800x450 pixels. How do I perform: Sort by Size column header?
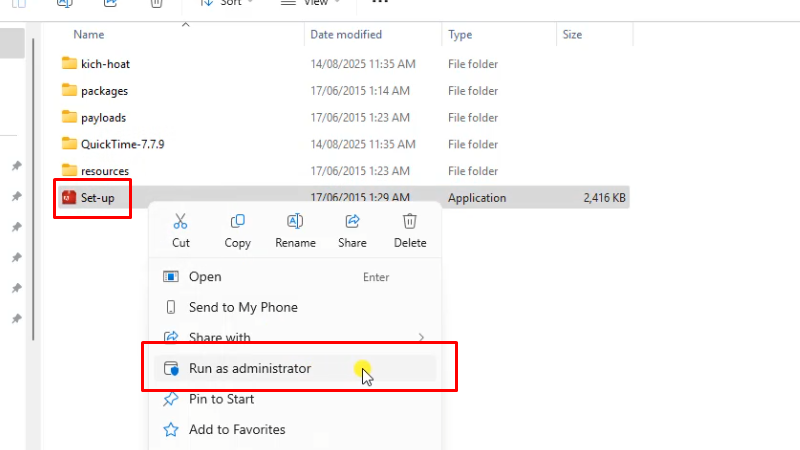(x=572, y=34)
